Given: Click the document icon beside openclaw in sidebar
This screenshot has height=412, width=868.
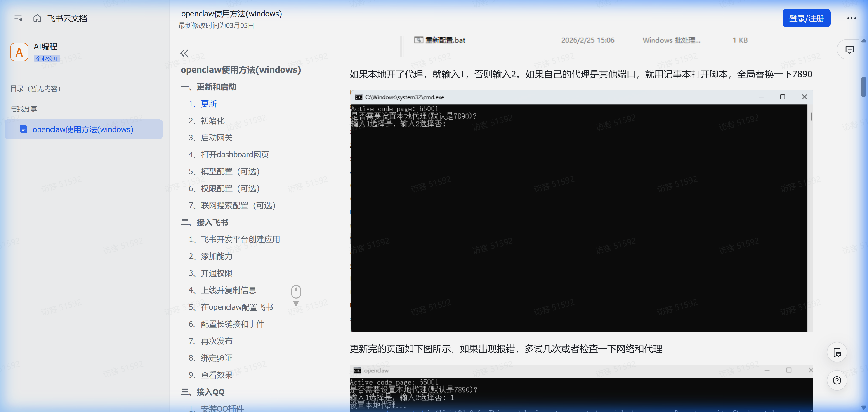Looking at the screenshot, I should pyautogui.click(x=24, y=129).
